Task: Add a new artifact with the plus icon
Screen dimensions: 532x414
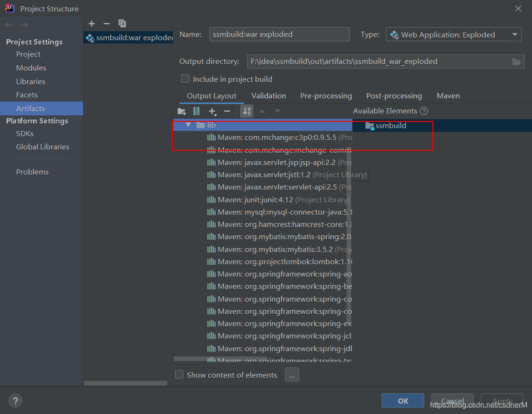Action: [92, 23]
